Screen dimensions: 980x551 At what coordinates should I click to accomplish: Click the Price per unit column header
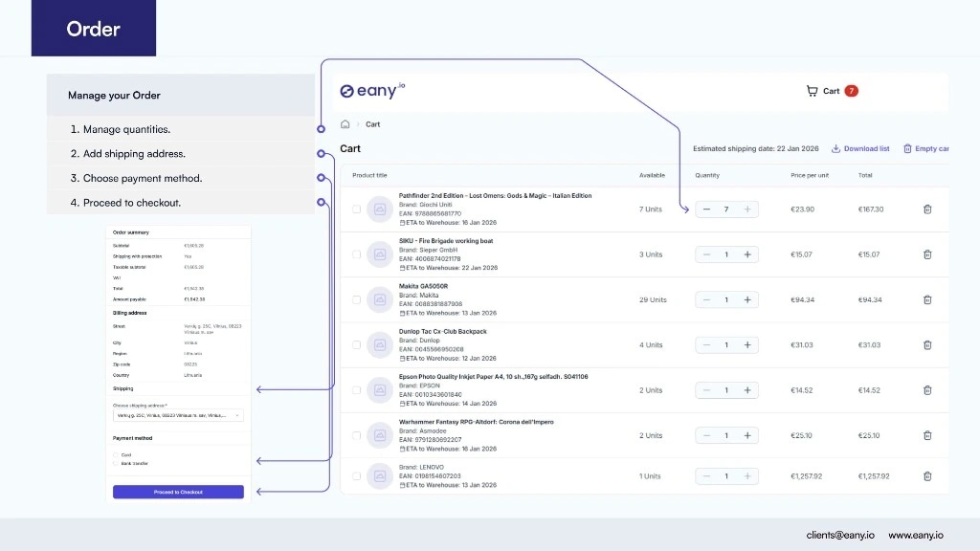point(810,176)
